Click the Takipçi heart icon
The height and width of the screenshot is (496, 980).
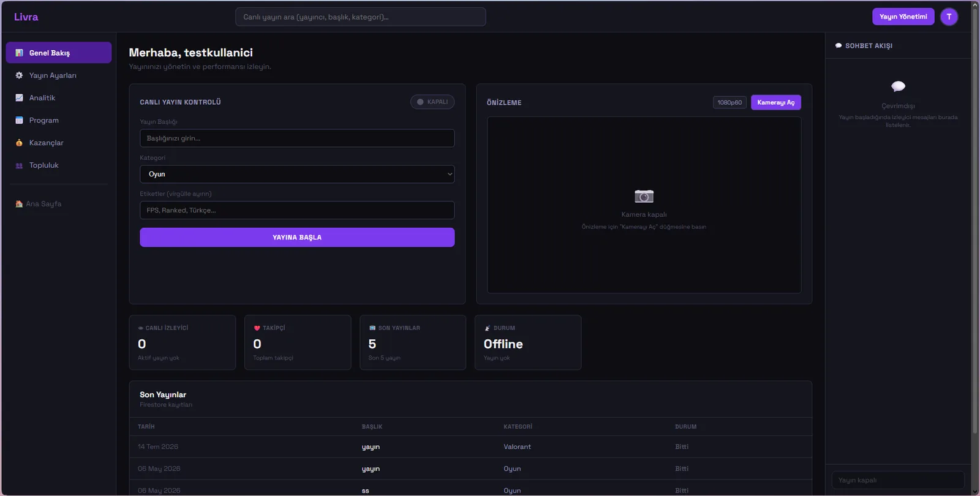(x=257, y=328)
